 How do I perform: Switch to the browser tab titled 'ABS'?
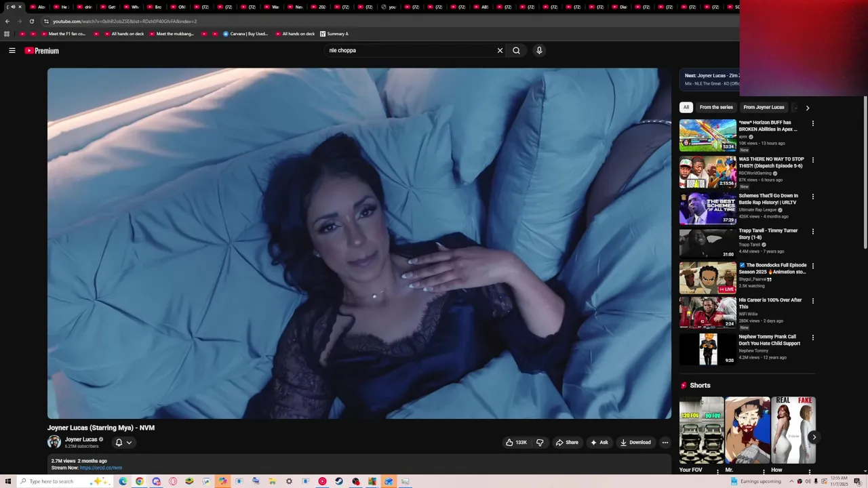(480, 7)
